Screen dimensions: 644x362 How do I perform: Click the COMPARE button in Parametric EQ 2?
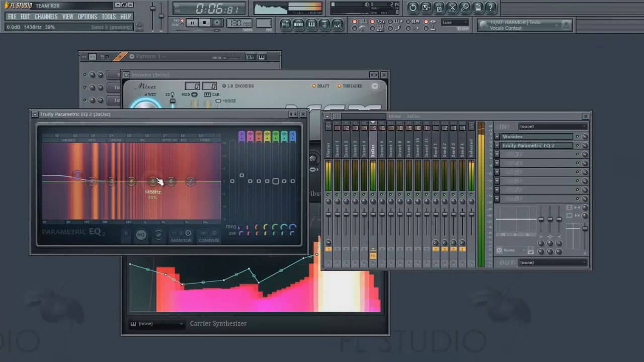[x=209, y=235]
